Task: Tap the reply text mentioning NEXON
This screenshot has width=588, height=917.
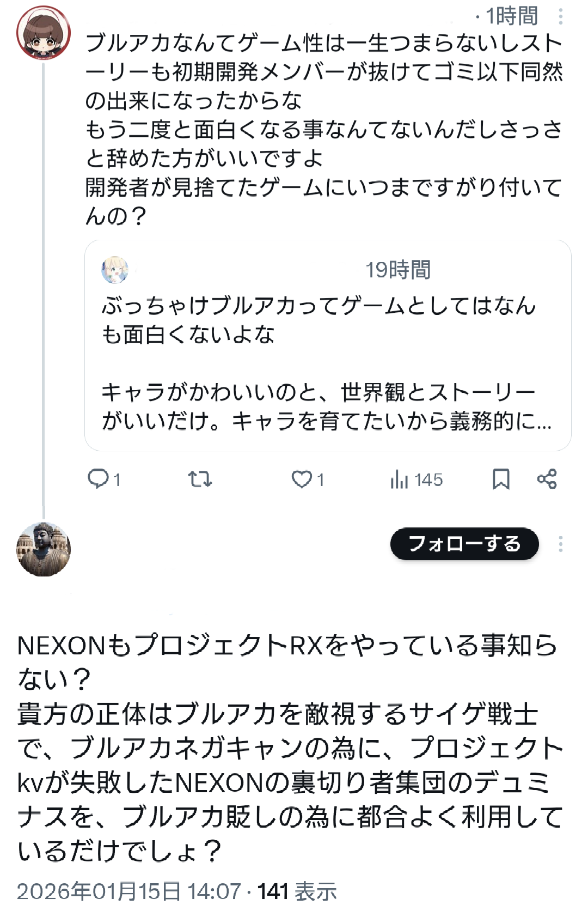Action: (289, 748)
